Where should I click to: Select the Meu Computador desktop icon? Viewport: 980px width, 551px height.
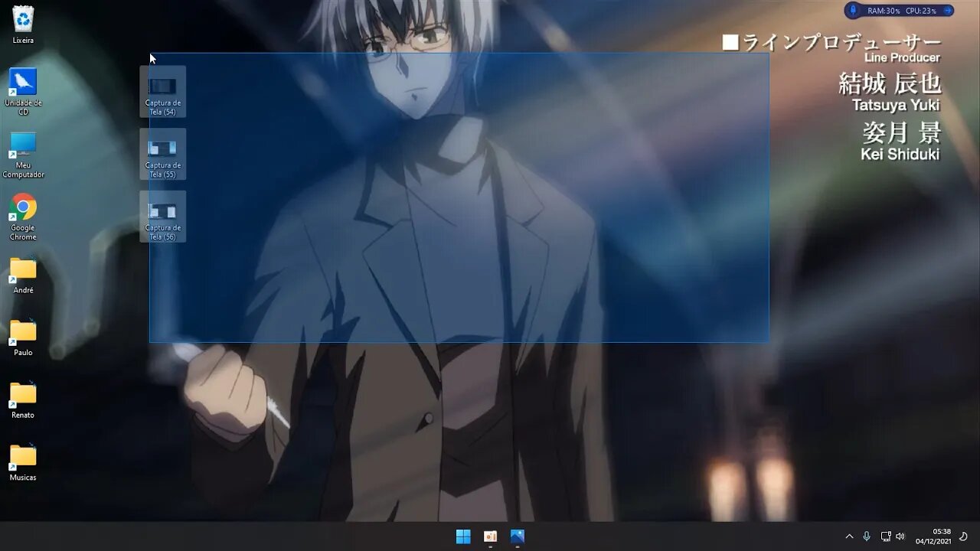tap(23, 155)
